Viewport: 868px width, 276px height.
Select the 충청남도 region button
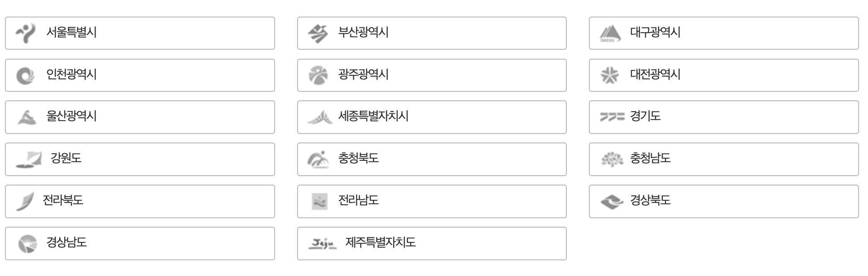click(x=723, y=159)
